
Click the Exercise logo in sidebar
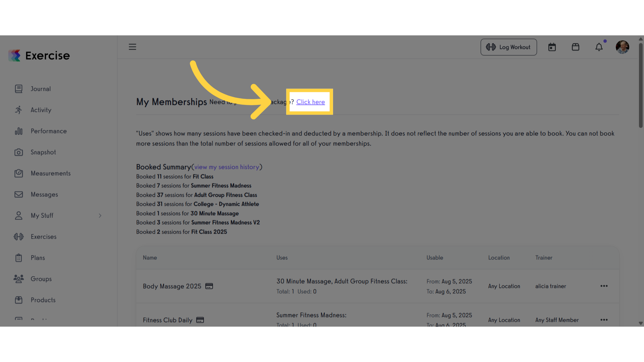pyautogui.click(x=39, y=56)
